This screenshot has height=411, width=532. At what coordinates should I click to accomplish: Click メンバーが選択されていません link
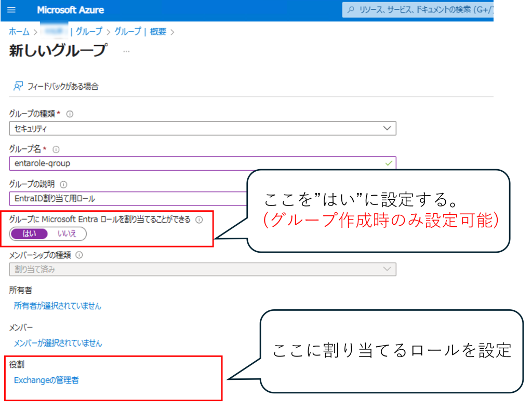tap(58, 343)
